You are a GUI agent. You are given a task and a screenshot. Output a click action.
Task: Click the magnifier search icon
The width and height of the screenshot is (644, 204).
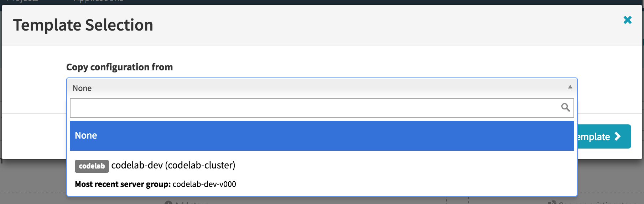click(x=565, y=107)
